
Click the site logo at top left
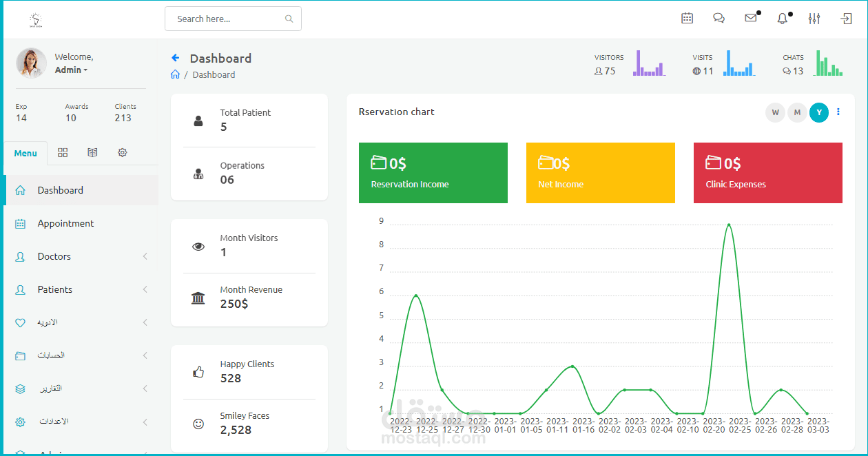click(36, 19)
